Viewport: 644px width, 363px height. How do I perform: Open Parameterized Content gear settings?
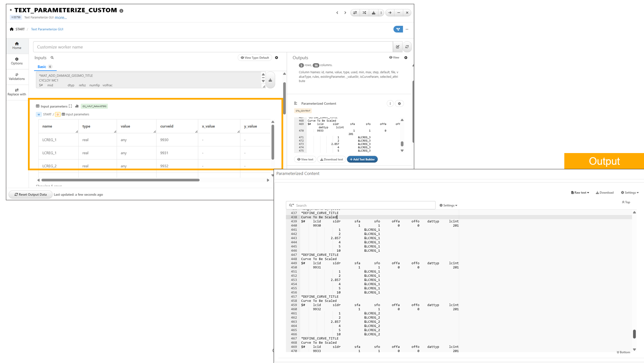tap(399, 103)
